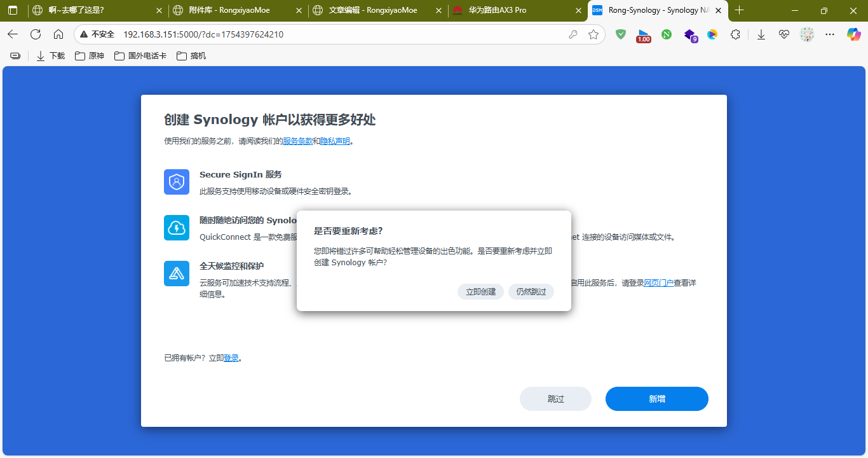This screenshot has height=458, width=868.
Task: Open the yellow-blue play circle extension
Action: (712, 34)
